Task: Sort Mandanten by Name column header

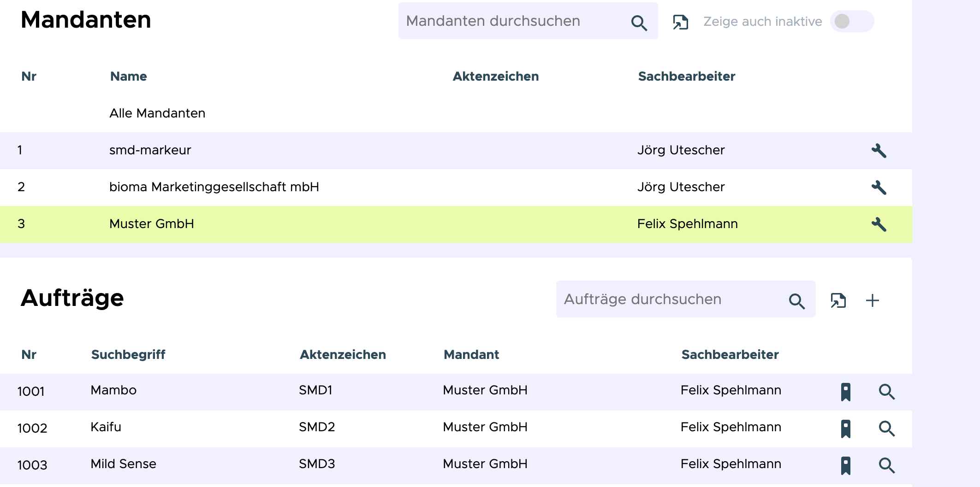Action: [128, 76]
